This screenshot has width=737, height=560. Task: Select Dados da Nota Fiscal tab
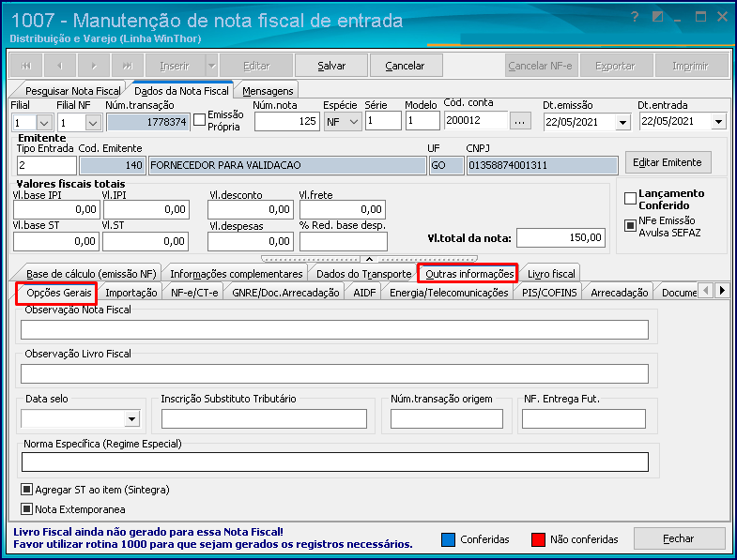(181, 90)
